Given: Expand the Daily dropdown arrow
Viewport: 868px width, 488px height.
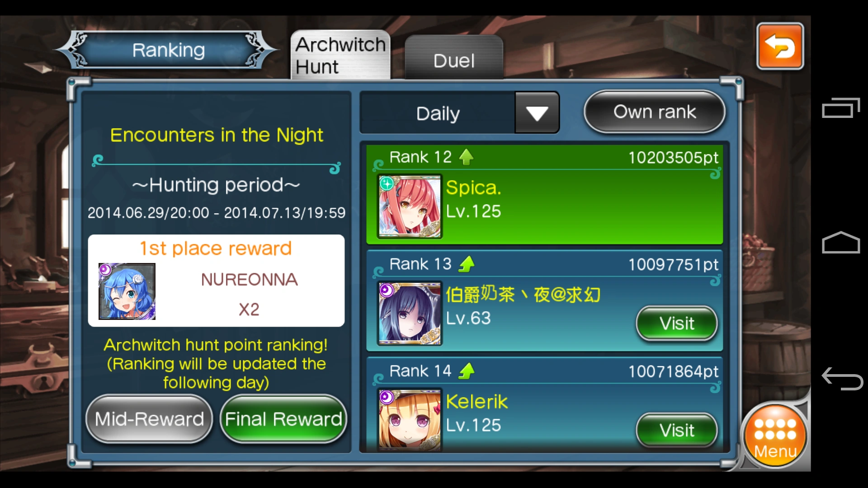Looking at the screenshot, I should pos(537,113).
